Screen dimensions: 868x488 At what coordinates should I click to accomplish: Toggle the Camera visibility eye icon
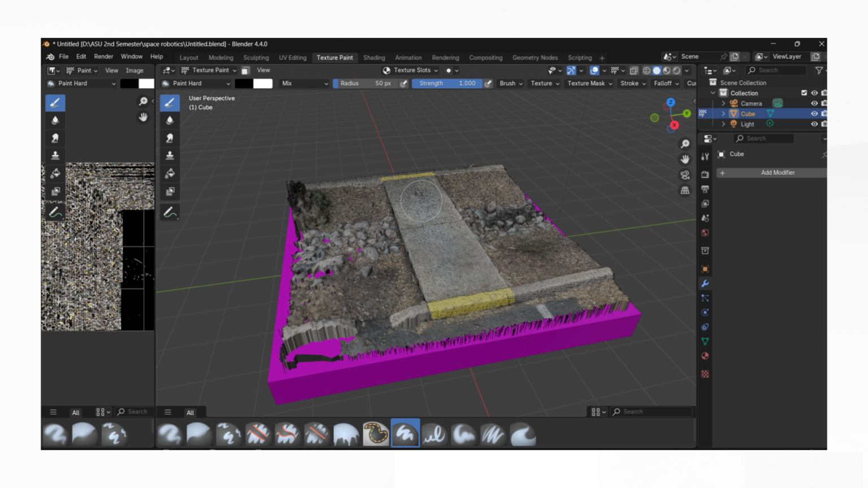[814, 103]
